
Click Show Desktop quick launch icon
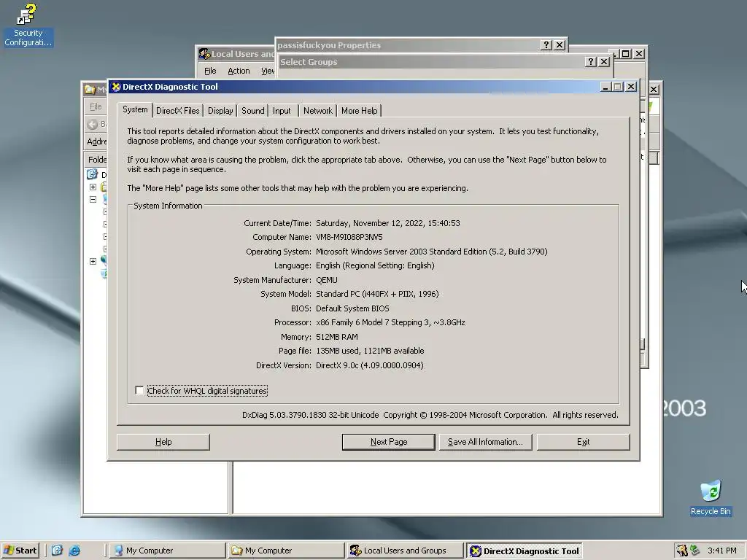tap(57, 551)
